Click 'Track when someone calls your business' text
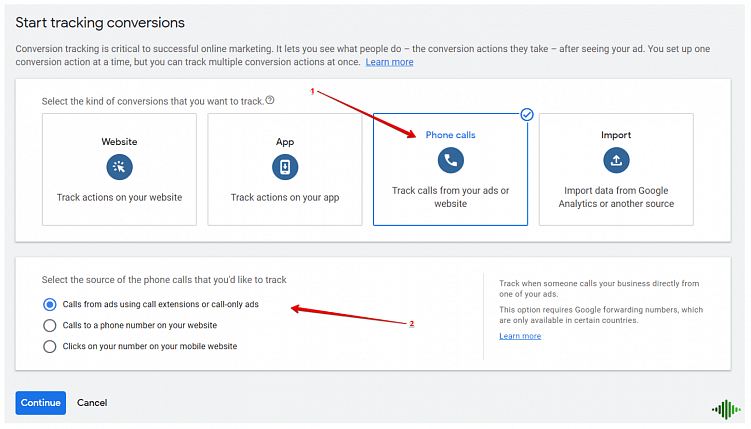 tap(599, 289)
